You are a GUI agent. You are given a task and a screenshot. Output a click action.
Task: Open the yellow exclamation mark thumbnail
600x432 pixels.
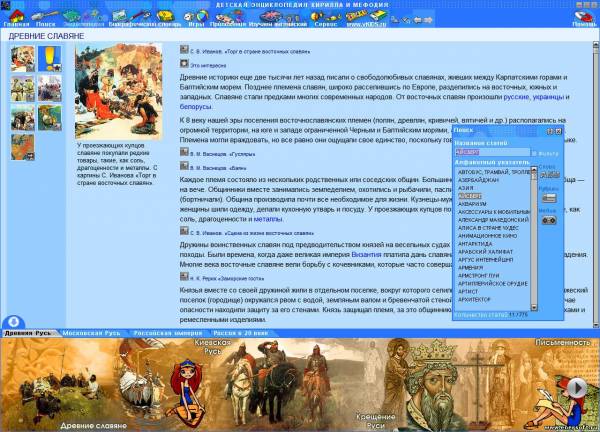point(50,59)
